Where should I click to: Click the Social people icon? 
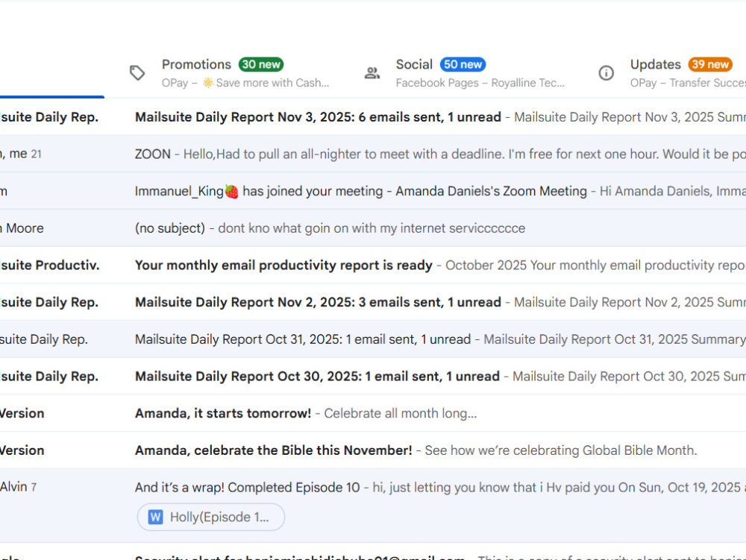click(372, 73)
